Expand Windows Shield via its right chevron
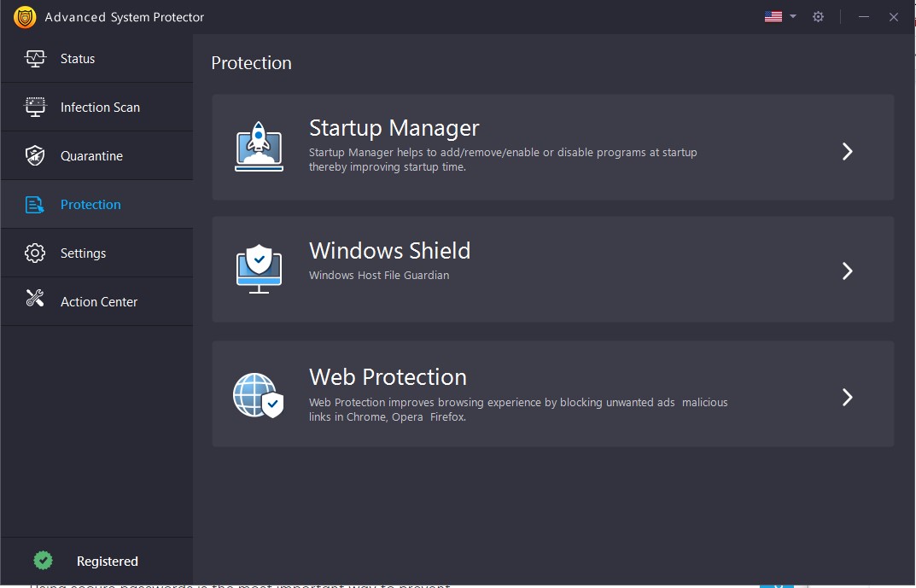 coord(847,271)
